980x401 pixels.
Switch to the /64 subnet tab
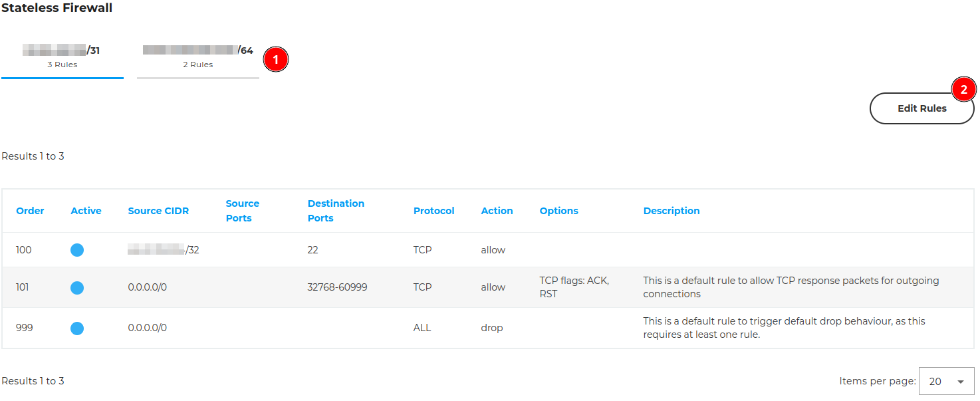pyautogui.click(x=198, y=57)
